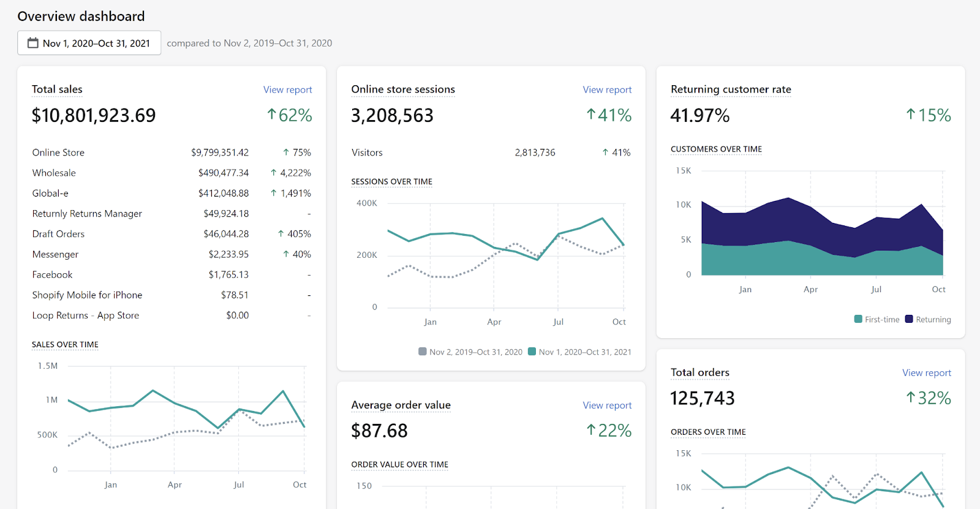Click the SESSIONS OVER TIME heading
The image size is (980, 509).
(391, 182)
